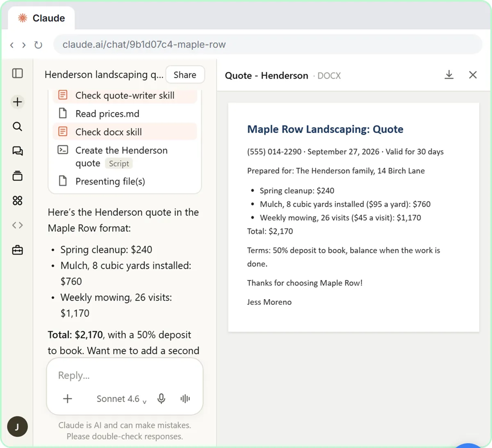
Task: Click the Jess Moreno signature text
Action: pyautogui.click(x=269, y=302)
